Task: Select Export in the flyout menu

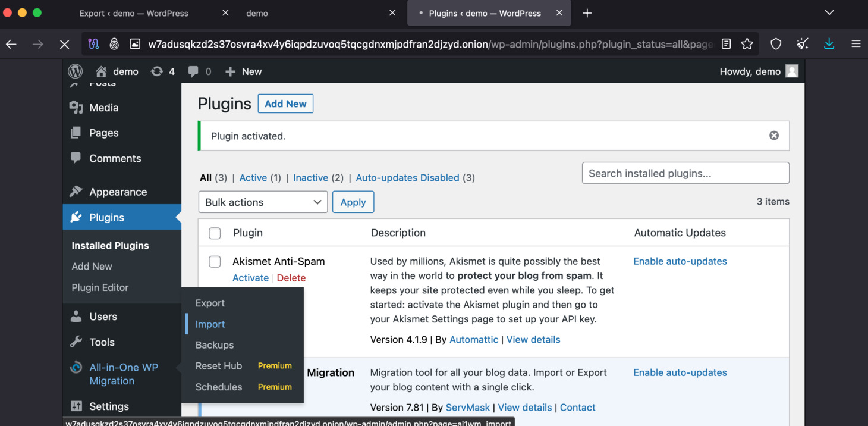Action: [210, 303]
